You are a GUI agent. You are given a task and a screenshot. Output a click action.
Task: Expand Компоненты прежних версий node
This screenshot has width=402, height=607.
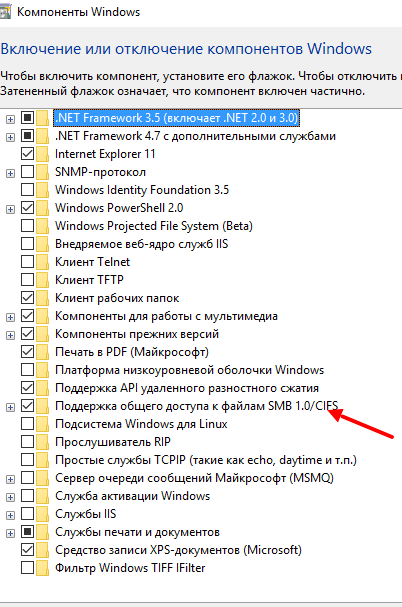10,335
